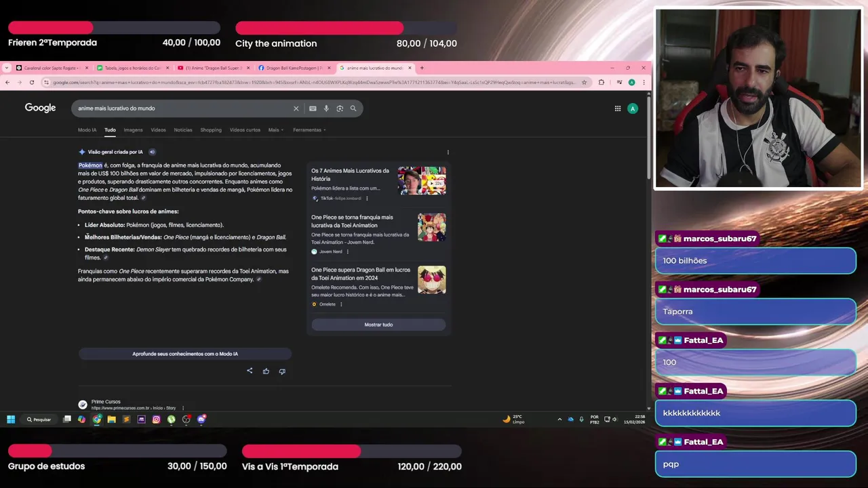The width and height of the screenshot is (868, 488).
Task: Click the Mostrar tudo button
Action: coord(378,325)
